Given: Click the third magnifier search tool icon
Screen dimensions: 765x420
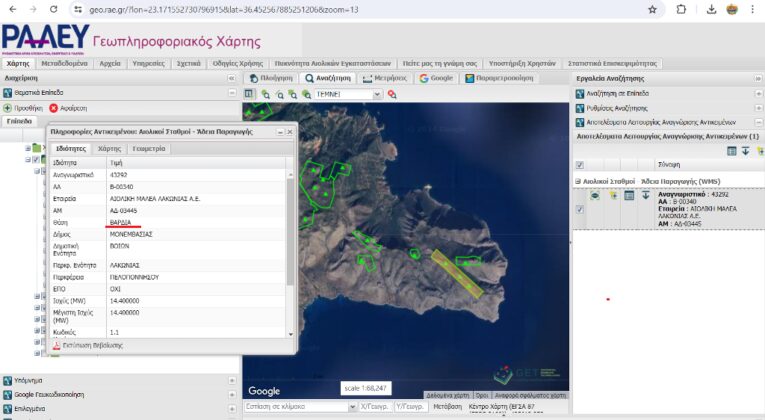Looking at the screenshot, I should (293, 94).
